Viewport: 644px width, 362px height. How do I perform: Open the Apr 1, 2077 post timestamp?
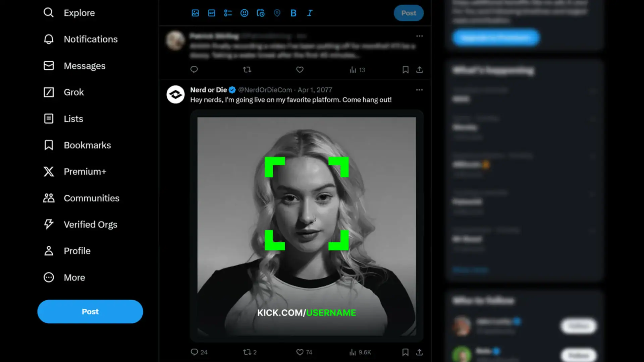click(x=315, y=90)
